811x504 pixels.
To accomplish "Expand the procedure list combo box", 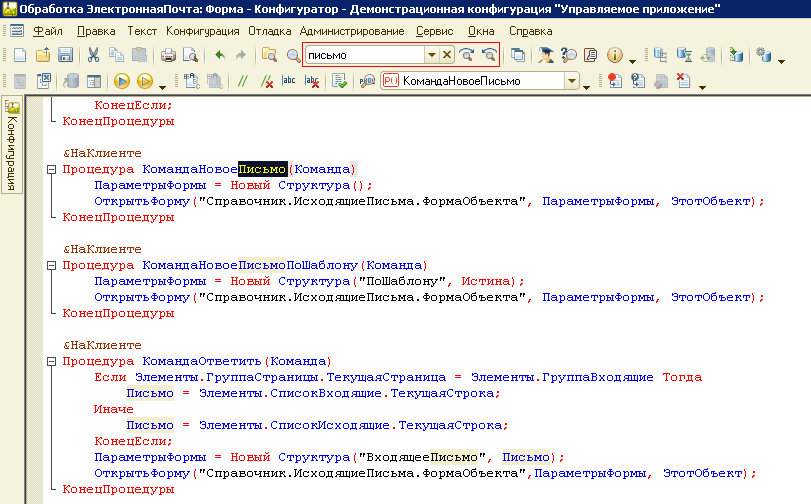I will [x=572, y=82].
